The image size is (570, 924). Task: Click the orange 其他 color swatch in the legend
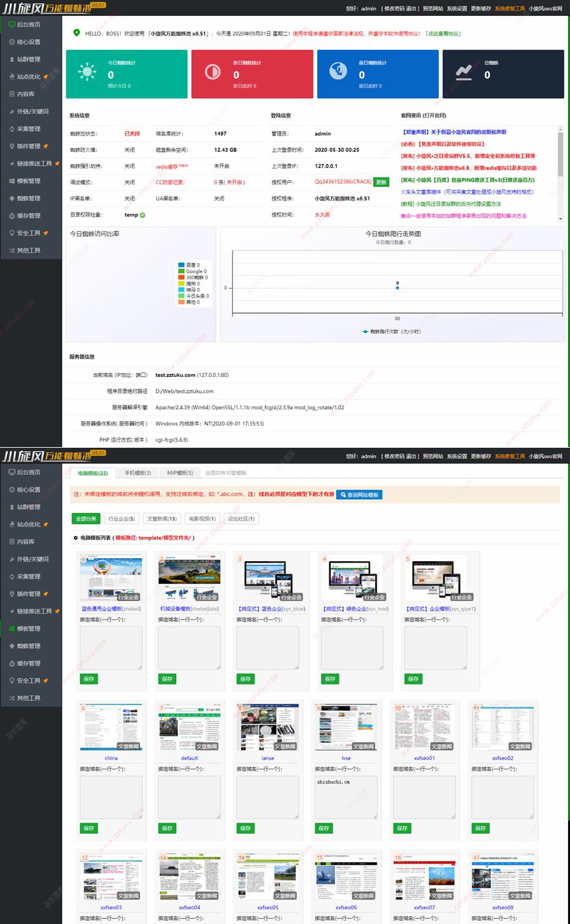[x=181, y=302]
